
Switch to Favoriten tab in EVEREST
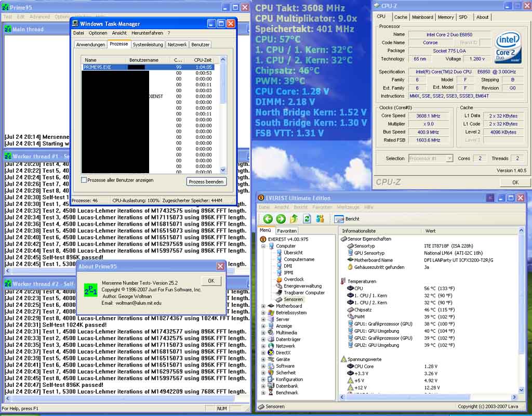[287, 231]
